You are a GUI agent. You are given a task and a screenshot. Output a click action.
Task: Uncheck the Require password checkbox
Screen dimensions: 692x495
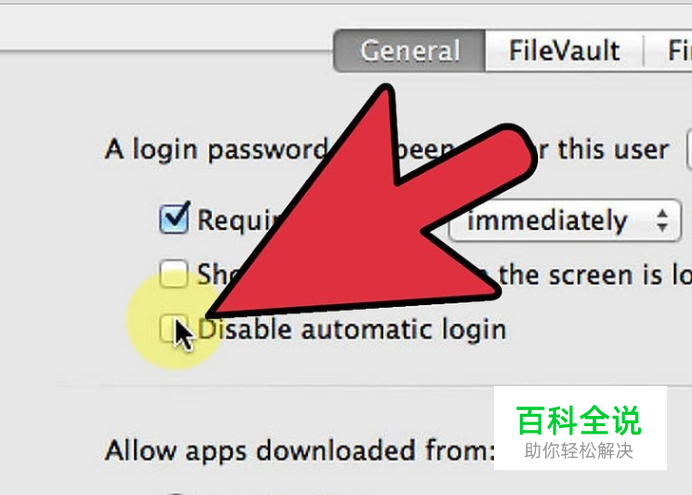coord(174,218)
